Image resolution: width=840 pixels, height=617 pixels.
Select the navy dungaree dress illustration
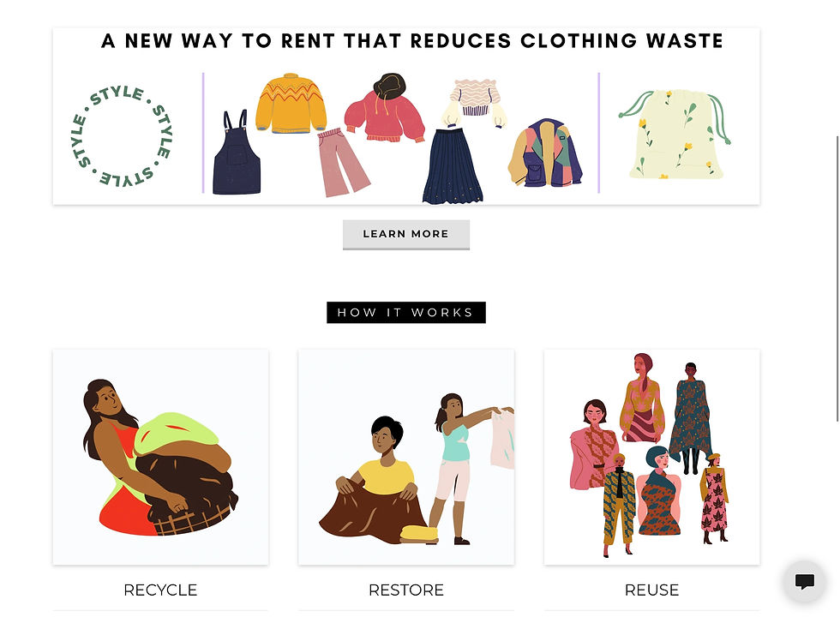pyautogui.click(x=237, y=152)
